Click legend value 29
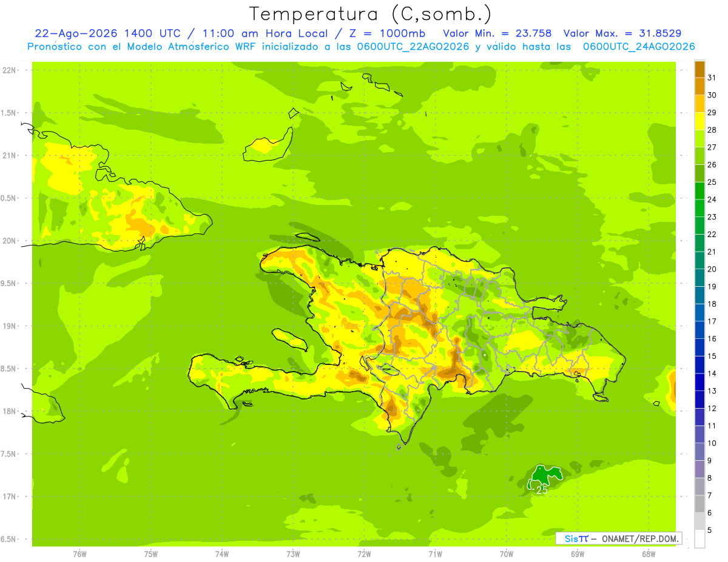Image resolution: width=728 pixels, height=562 pixels. click(712, 112)
